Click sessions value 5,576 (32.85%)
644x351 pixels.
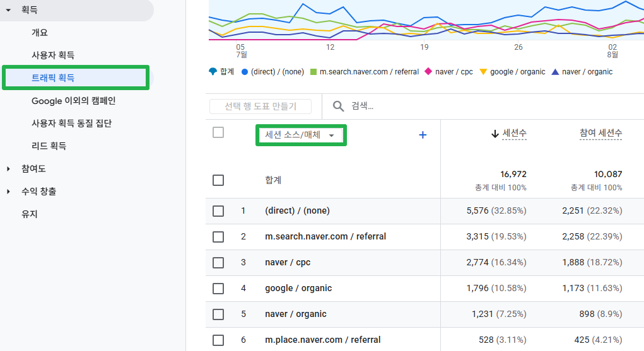point(496,210)
